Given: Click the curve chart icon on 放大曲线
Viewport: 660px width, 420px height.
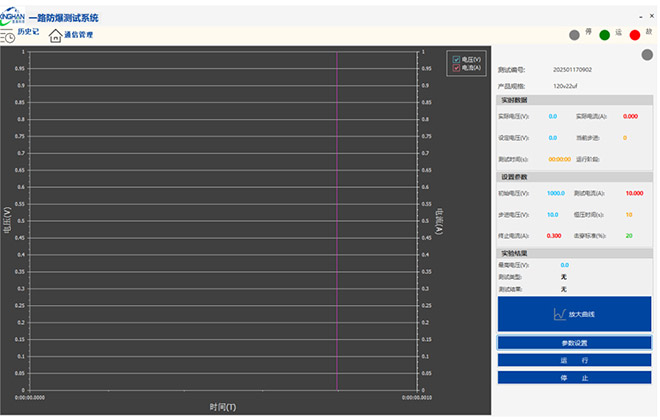Looking at the screenshot, I should pyautogui.click(x=560, y=314).
